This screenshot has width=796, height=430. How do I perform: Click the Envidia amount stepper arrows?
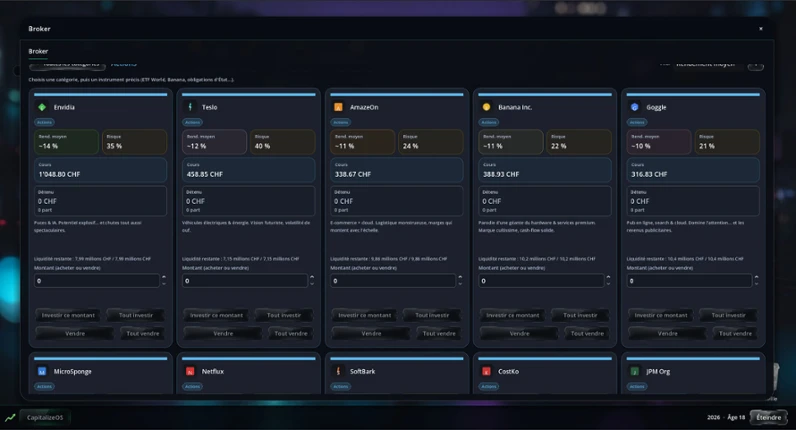[164, 281]
